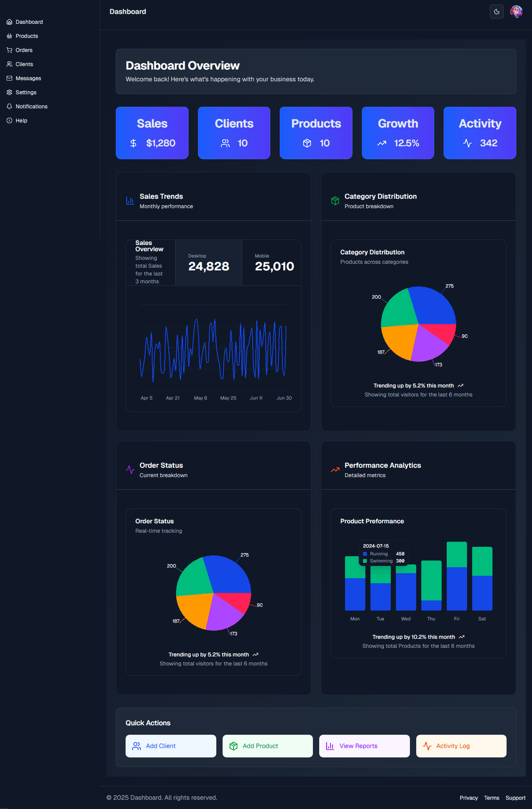532x809 pixels.
Task: Click the Notifications bell icon
Action: coord(9,106)
